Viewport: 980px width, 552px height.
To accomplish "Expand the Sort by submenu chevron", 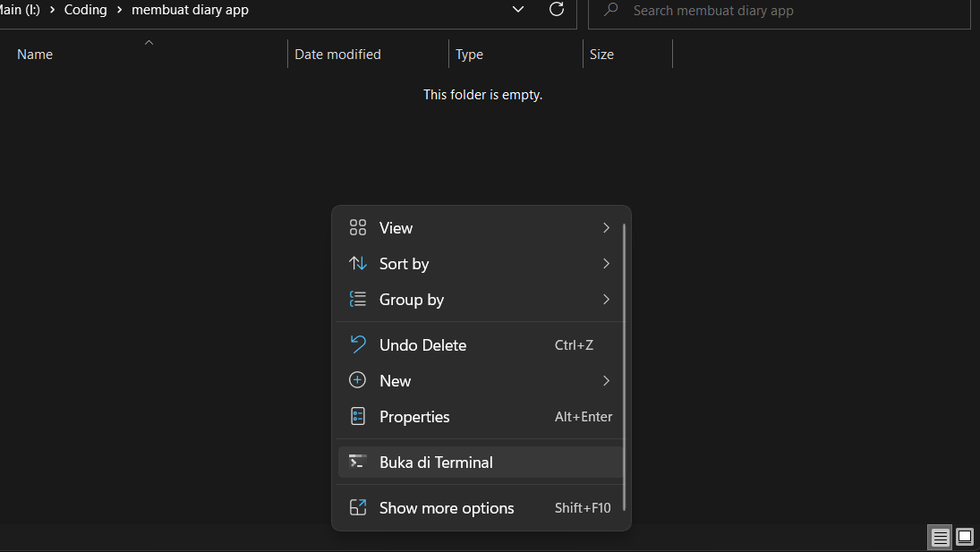I will click(x=606, y=264).
